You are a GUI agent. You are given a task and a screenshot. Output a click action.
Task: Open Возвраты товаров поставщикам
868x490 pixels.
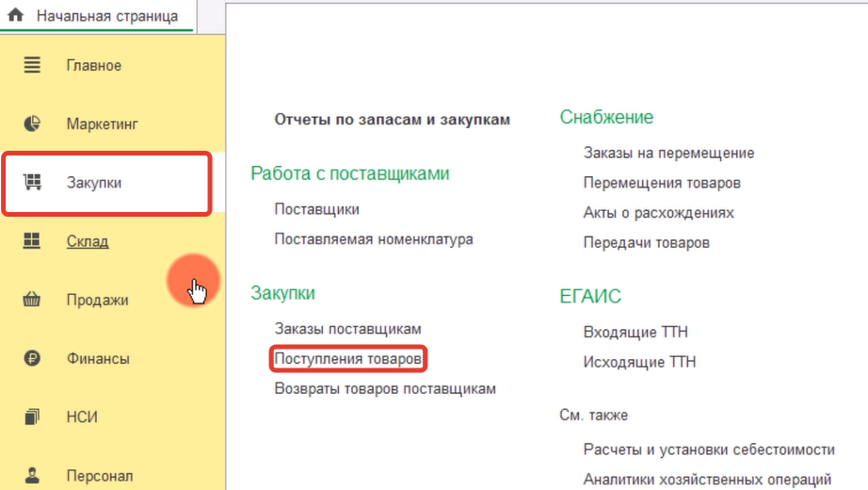pos(384,388)
